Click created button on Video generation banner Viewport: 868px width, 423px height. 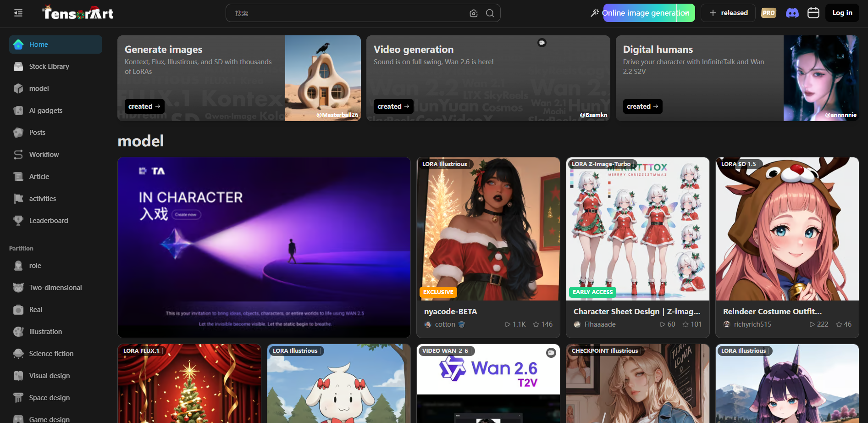point(393,106)
